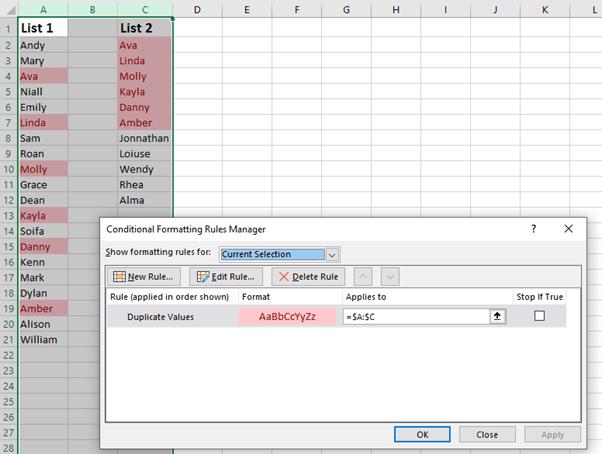Collapse dialog using the range selector arrow
Image resolution: width=602 pixels, height=454 pixels.
coord(498,316)
